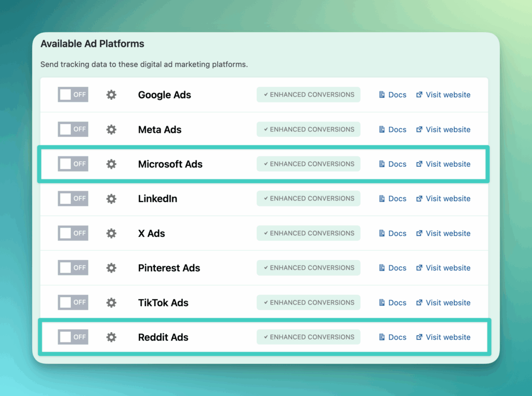Open Docs link for TikTok Ads

[x=393, y=302]
